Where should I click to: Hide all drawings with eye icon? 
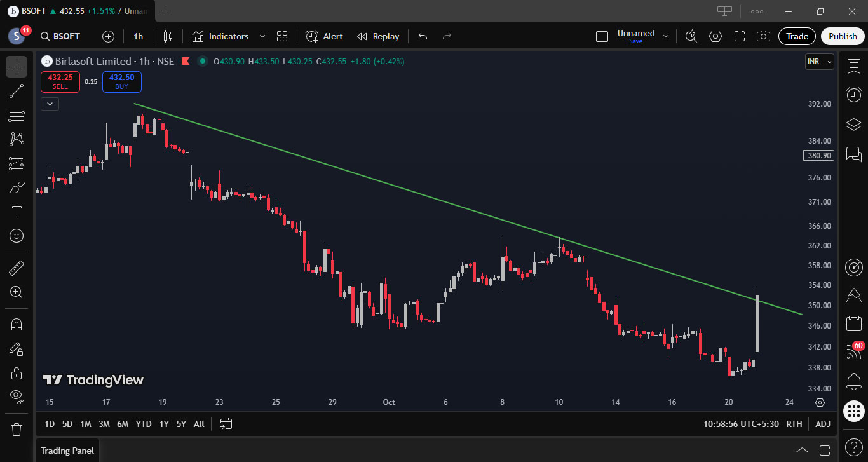pyautogui.click(x=17, y=397)
